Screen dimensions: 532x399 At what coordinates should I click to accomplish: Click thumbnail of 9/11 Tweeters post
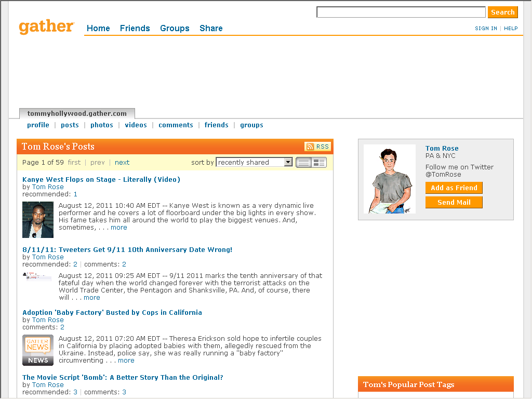point(37,276)
